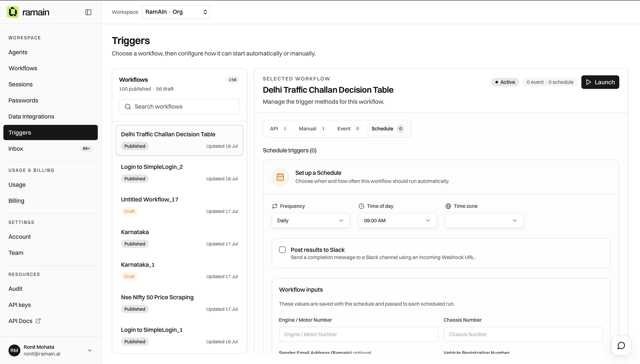Click the 0 event · 0 schedule badge

click(x=550, y=82)
